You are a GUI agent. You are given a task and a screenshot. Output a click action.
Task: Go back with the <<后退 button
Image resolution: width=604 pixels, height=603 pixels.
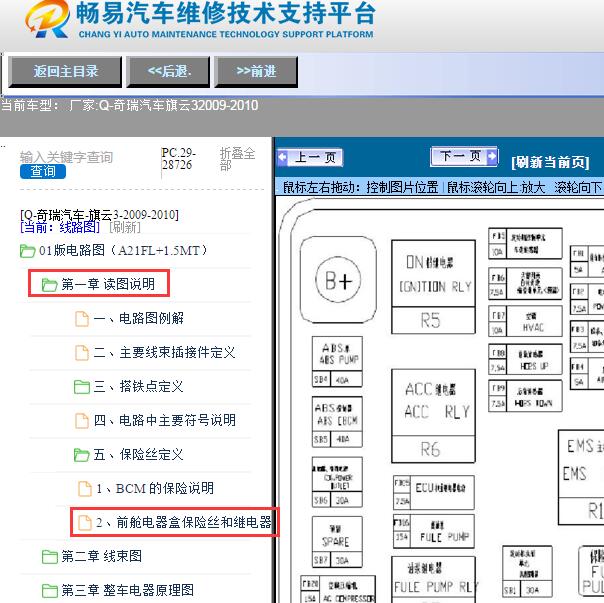169,71
